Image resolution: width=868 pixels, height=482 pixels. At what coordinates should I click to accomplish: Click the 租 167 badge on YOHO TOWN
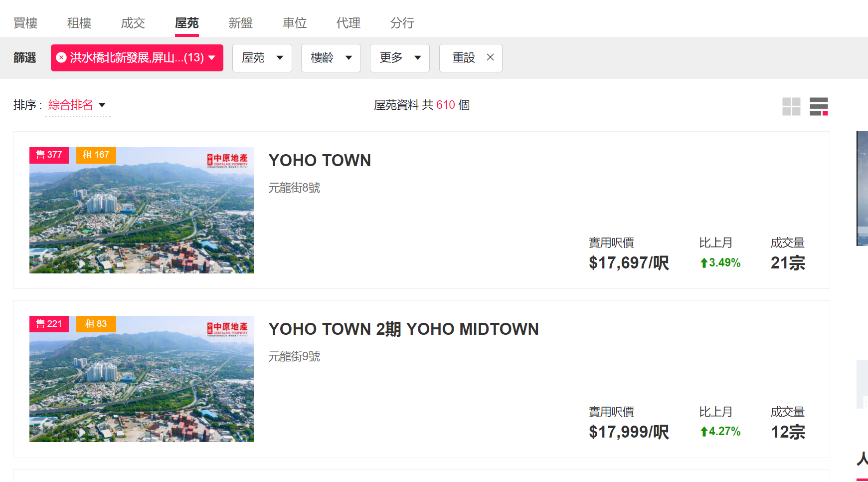tap(96, 155)
